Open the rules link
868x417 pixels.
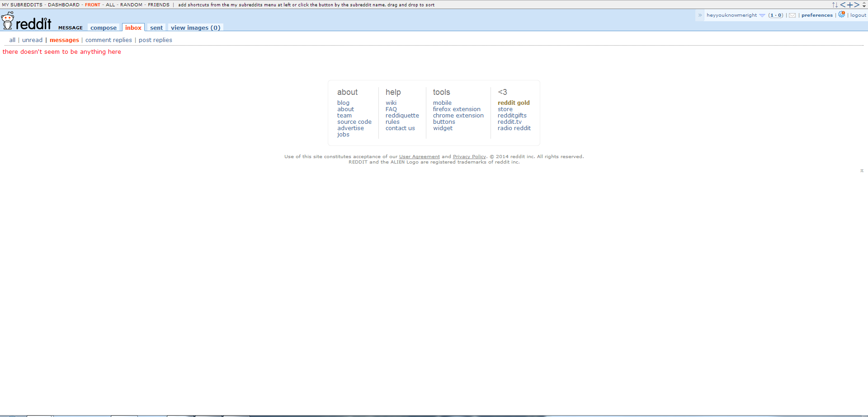pyautogui.click(x=392, y=122)
